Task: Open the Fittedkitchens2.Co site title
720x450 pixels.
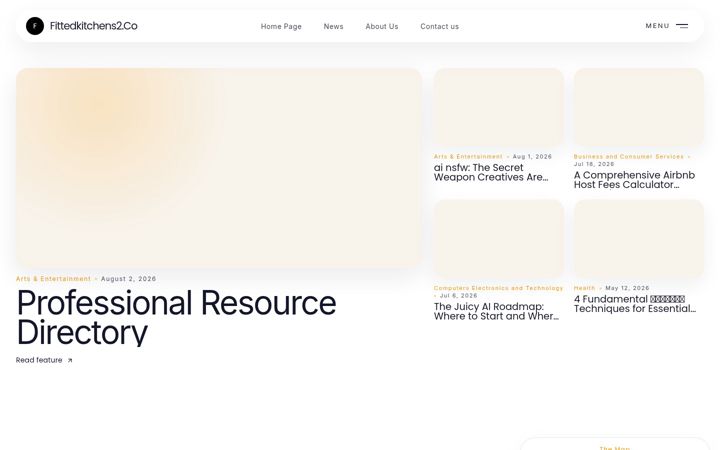Action: coord(94,26)
